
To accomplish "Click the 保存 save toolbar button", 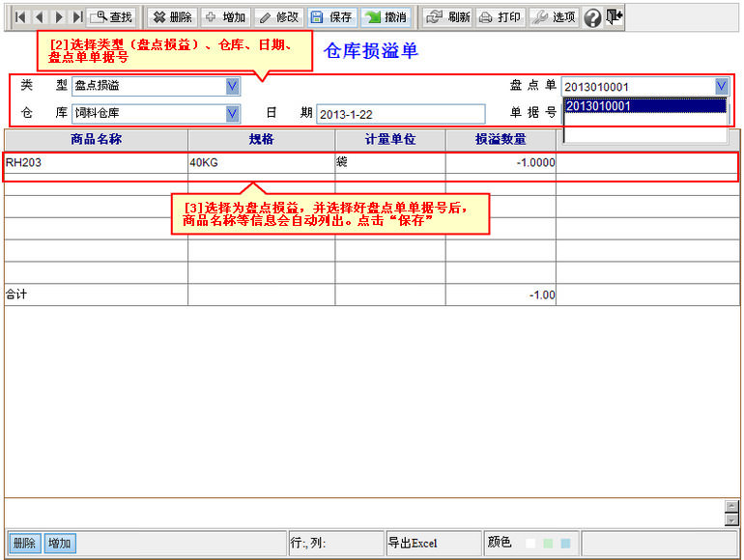I will 332,17.
